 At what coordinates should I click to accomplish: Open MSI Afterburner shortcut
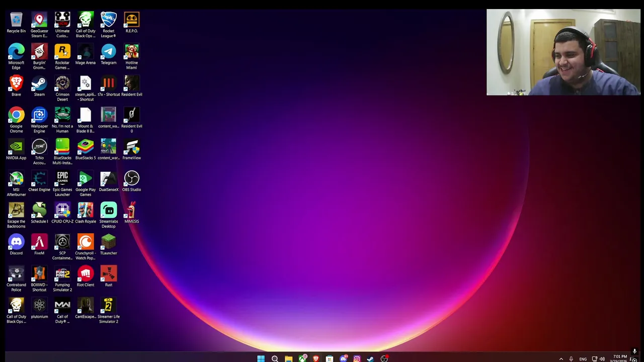click(16, 184)
